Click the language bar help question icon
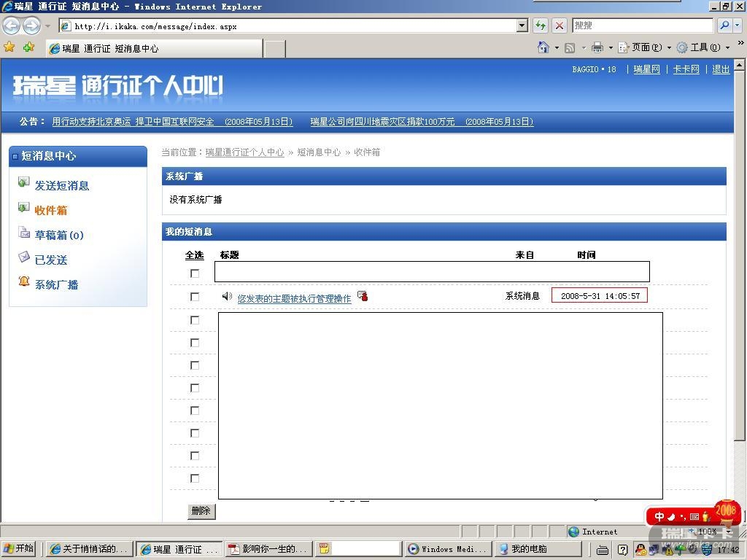 pos(622,550)
